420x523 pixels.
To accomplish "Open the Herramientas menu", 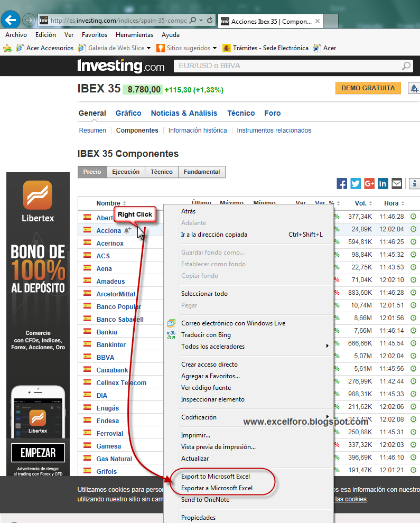I will click(134, 35).
